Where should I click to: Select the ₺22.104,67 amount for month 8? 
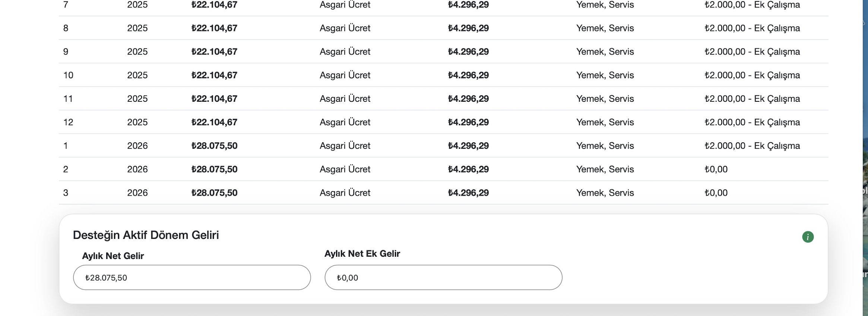point(214,28)
